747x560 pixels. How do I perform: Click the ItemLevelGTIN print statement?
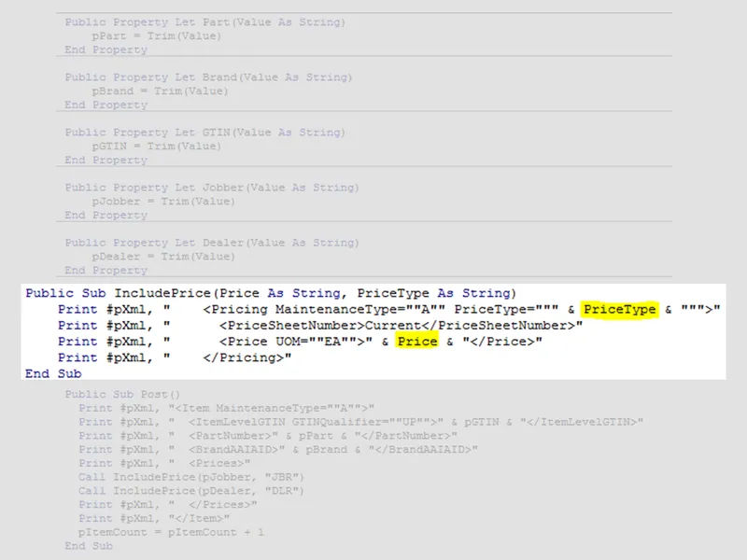[361, 423]
